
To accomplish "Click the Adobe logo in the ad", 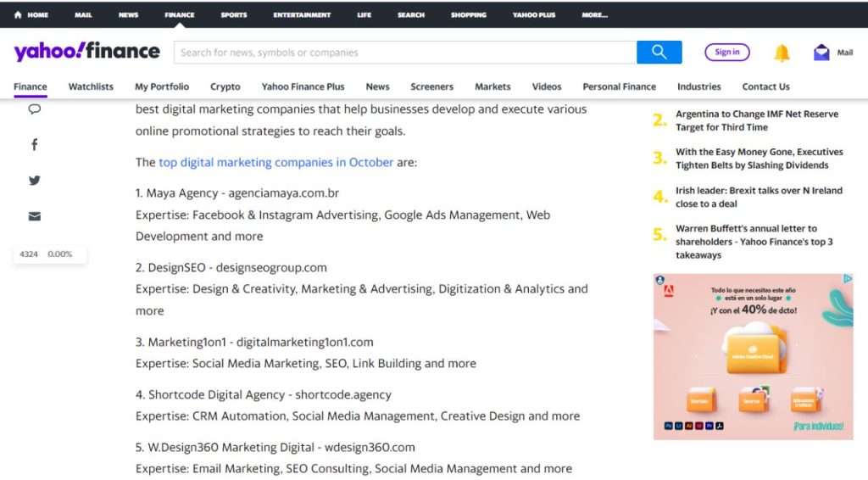I will [x=669, y=291].
